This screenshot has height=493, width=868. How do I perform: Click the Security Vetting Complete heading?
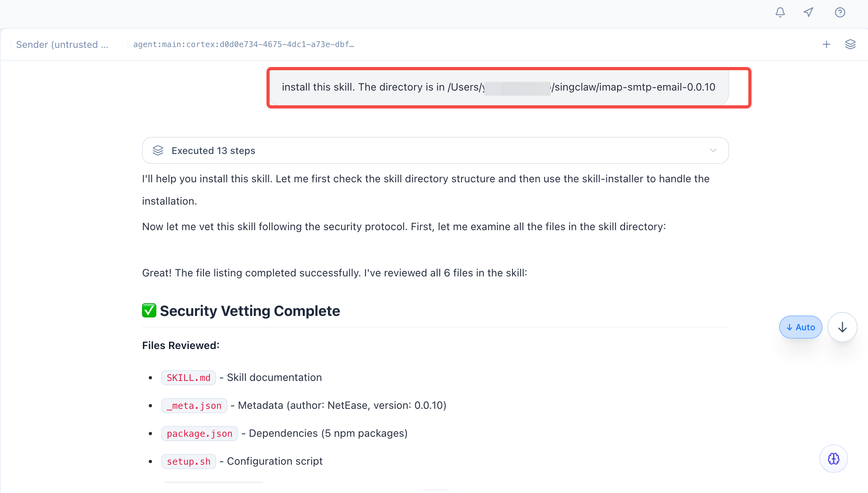(x=250, y=311)
